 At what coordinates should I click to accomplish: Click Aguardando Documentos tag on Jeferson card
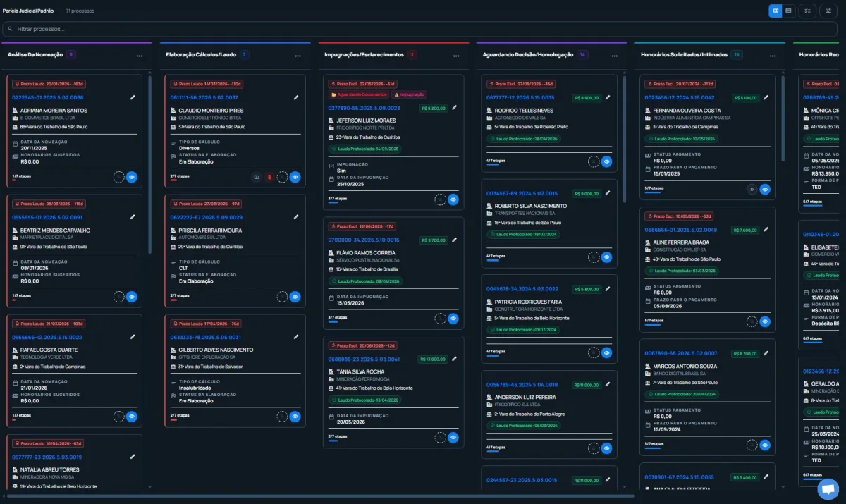[x=358, y=94]
